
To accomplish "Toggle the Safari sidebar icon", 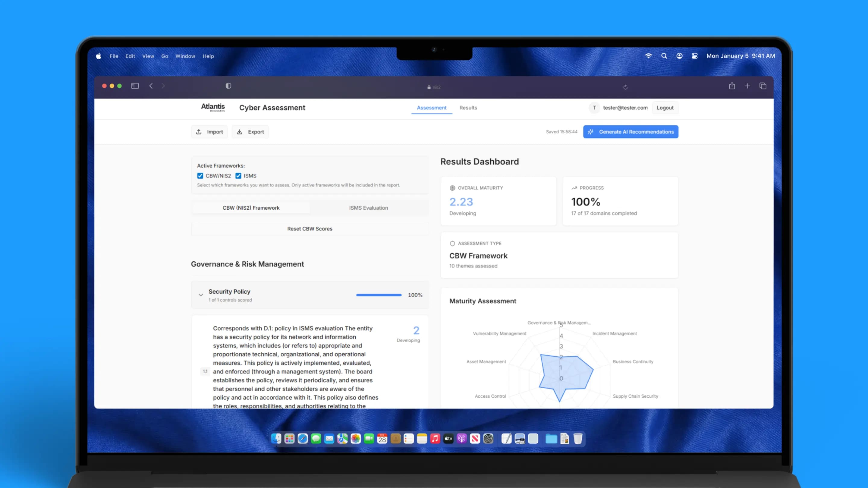I will [x=135, y=86].
